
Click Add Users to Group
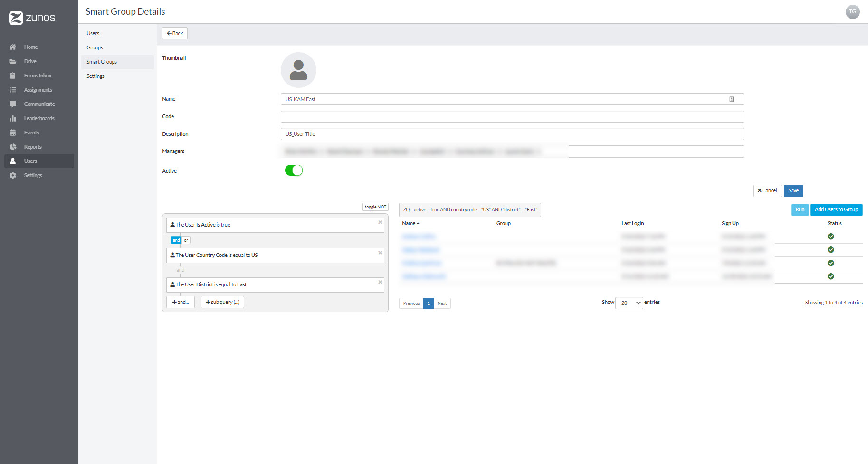pyautogui.click(x=836, y=210)
